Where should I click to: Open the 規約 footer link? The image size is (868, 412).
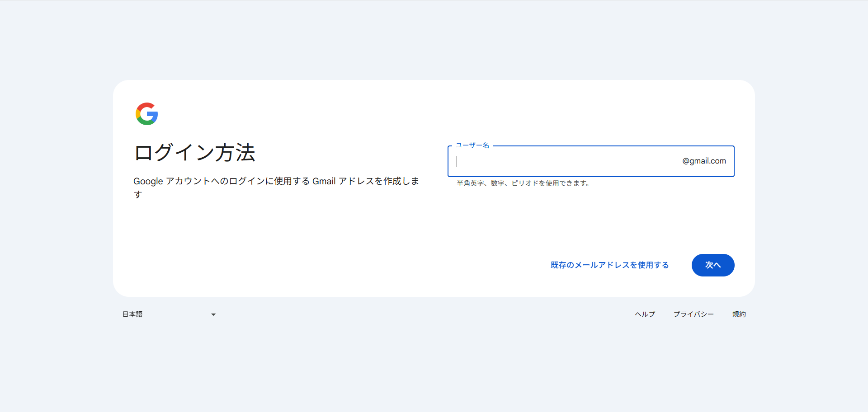(739, 314)
